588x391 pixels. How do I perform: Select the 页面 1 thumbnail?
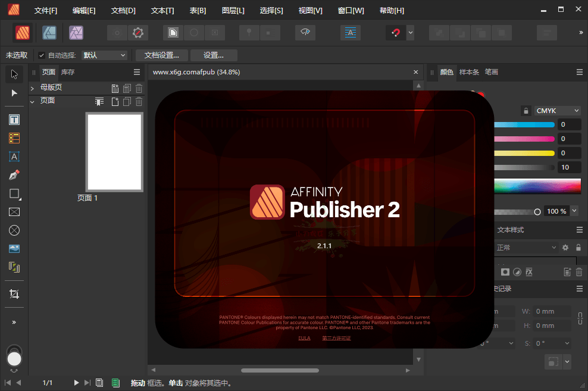click(x=114, y=151)
